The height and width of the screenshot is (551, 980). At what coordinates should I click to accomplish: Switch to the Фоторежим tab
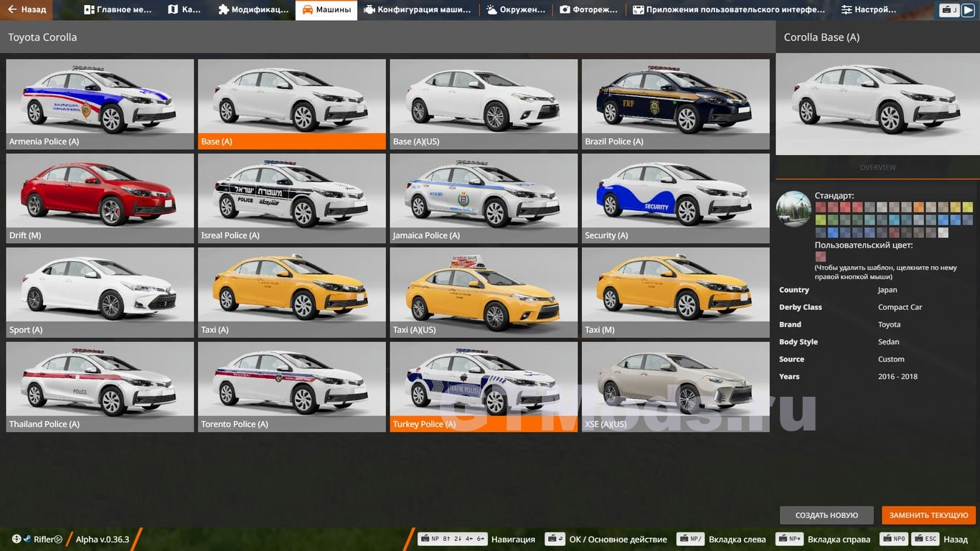tap(588, 10)
